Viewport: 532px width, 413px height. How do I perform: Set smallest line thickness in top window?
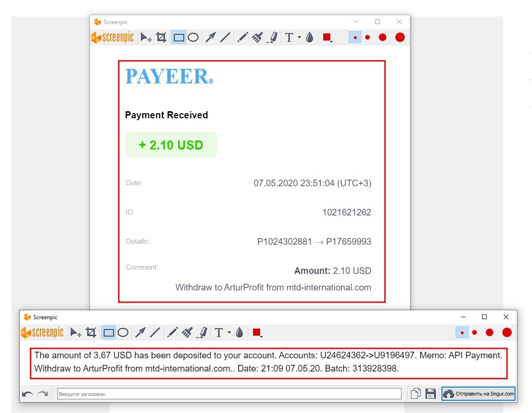(355, 37)
